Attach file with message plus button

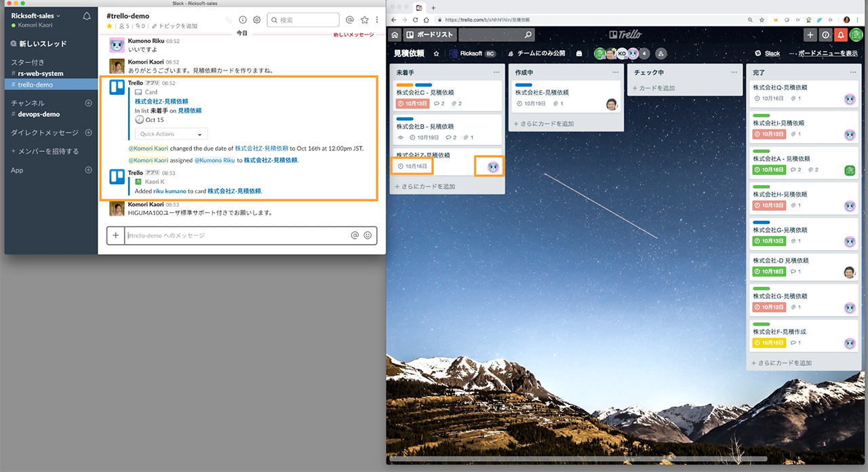(x=116, y=235)
